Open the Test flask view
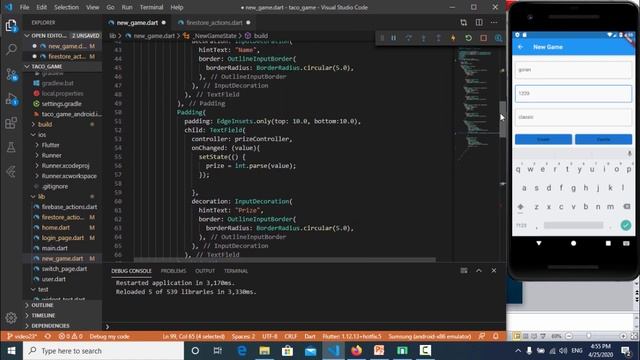 click(11, 147)
